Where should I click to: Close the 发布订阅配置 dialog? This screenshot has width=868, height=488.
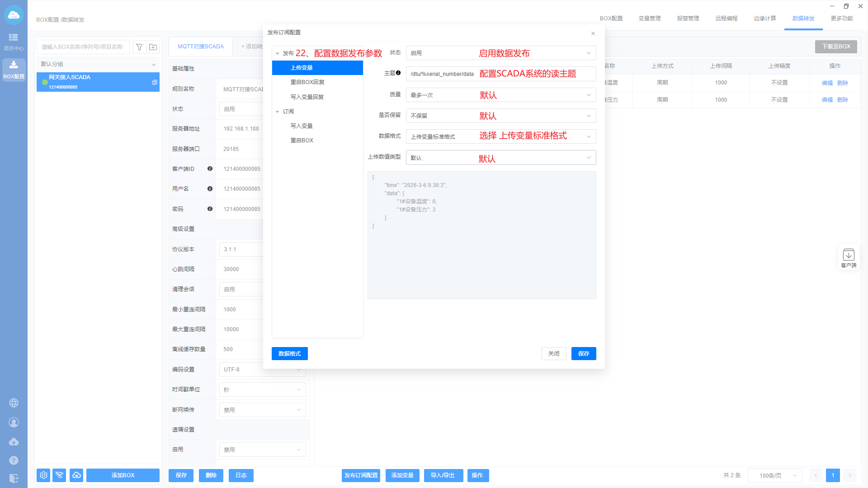pyautogui.click(x=593, y=33)
